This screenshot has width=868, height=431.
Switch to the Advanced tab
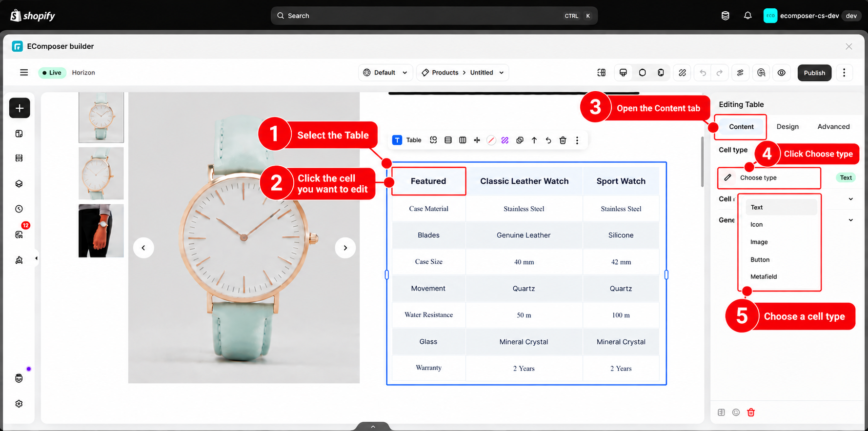tap(833, 127)
